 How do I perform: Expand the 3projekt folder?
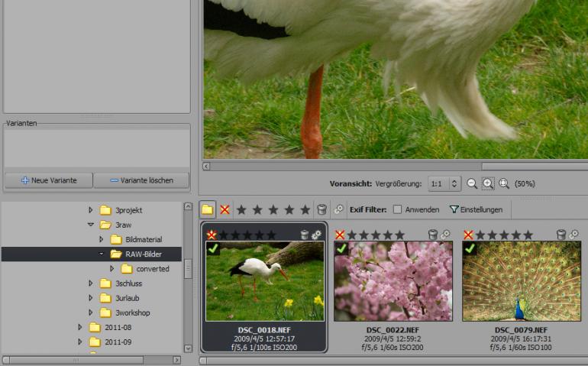(x=90, y=210)
